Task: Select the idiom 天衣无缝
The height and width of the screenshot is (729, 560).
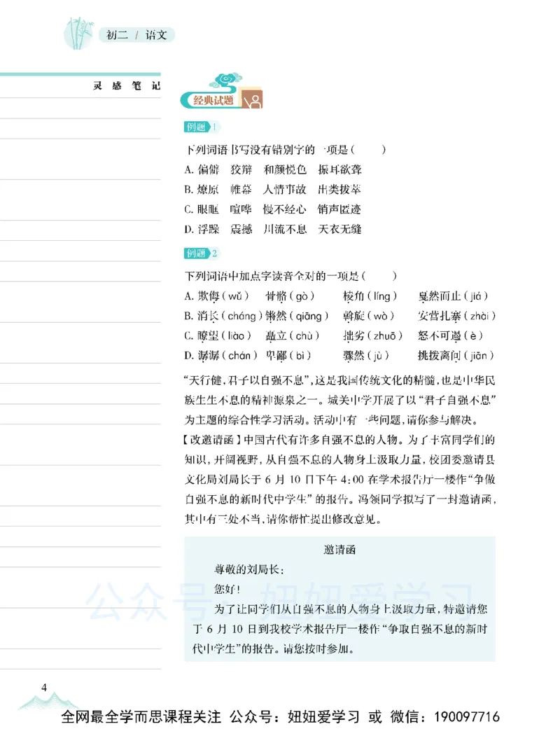Action: [339, 229]
